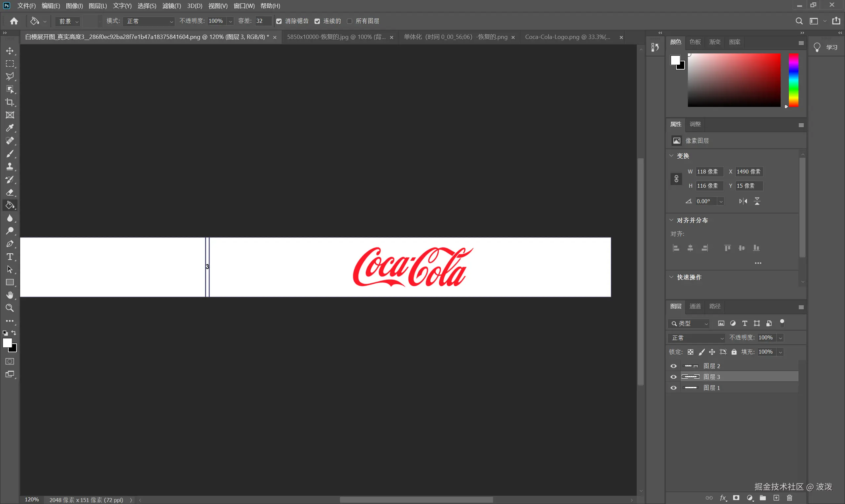
Task: Uncheck the 消除锯齿 anti-alias checkbox
Action: coord(279,21)
